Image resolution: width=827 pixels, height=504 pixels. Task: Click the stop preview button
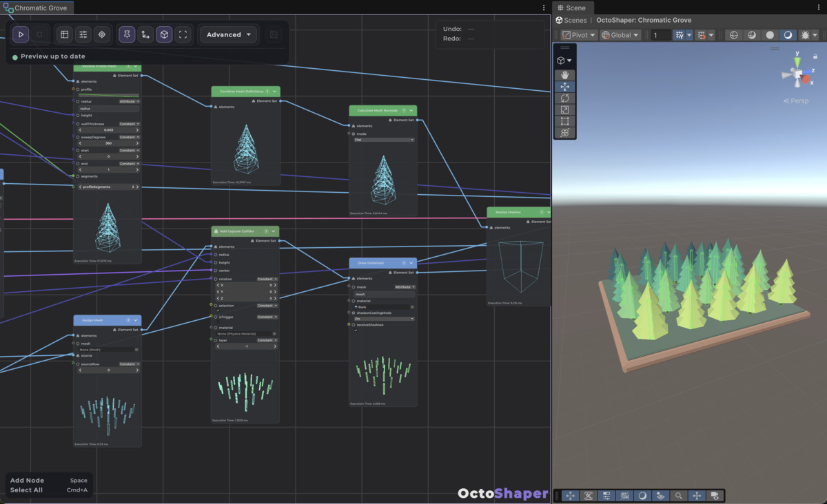(x=39, y=34)
